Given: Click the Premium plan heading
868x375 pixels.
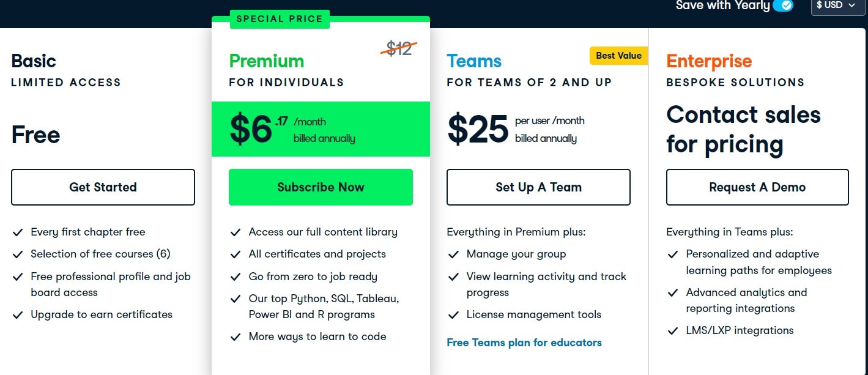Looking at the screenshot, I should click(266, 61).
